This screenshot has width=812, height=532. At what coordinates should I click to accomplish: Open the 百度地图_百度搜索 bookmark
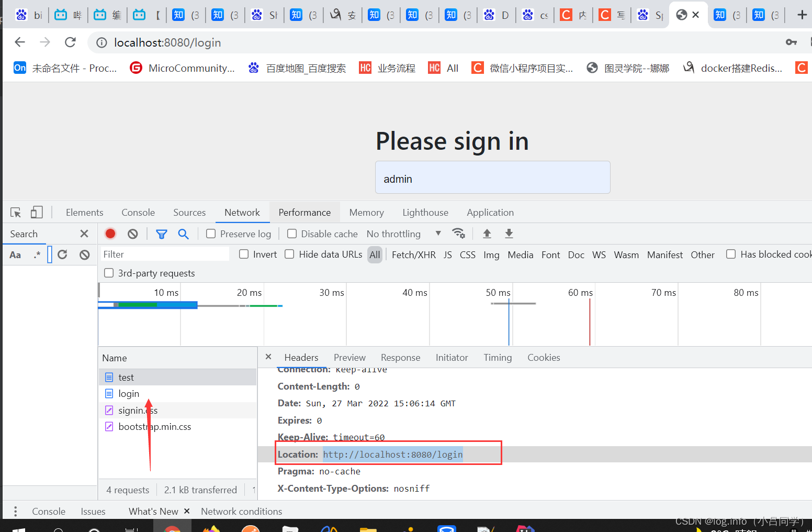click(x=297, y=68)
